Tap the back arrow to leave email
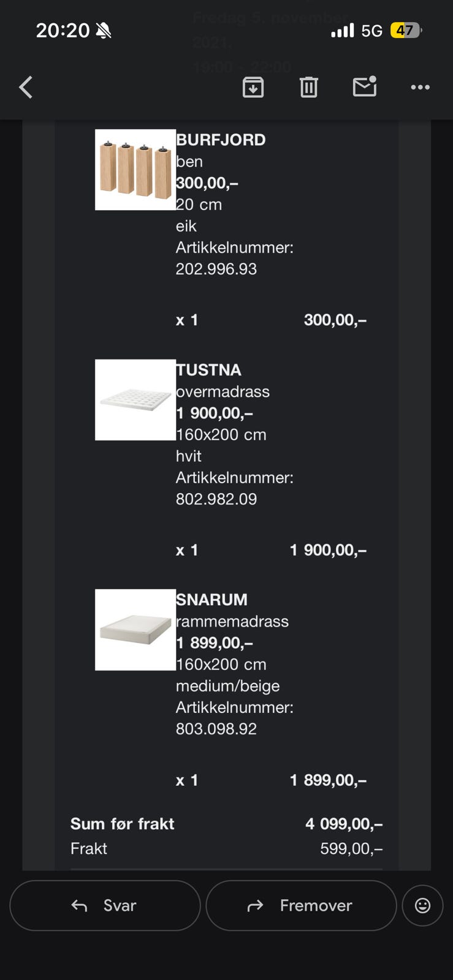Screen dimensions: 453x980 click(26, 88)
